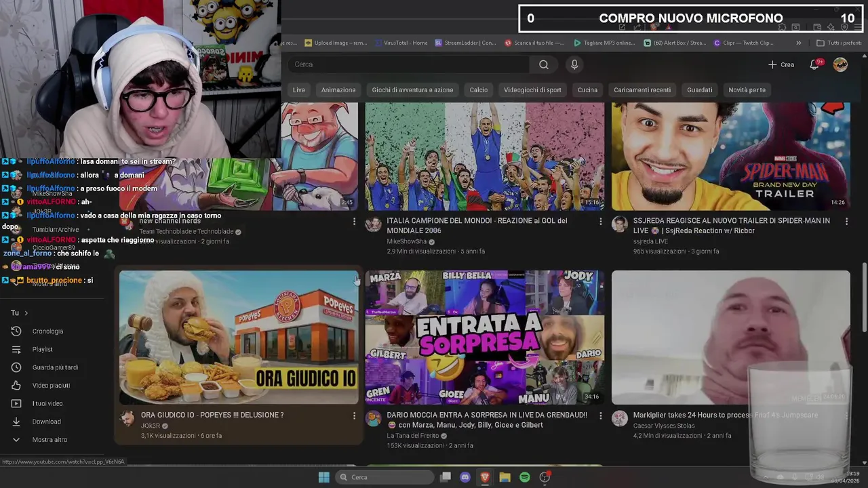Open MikeShowSha channel avatar
868x488 pixels.
pos(374,225)
